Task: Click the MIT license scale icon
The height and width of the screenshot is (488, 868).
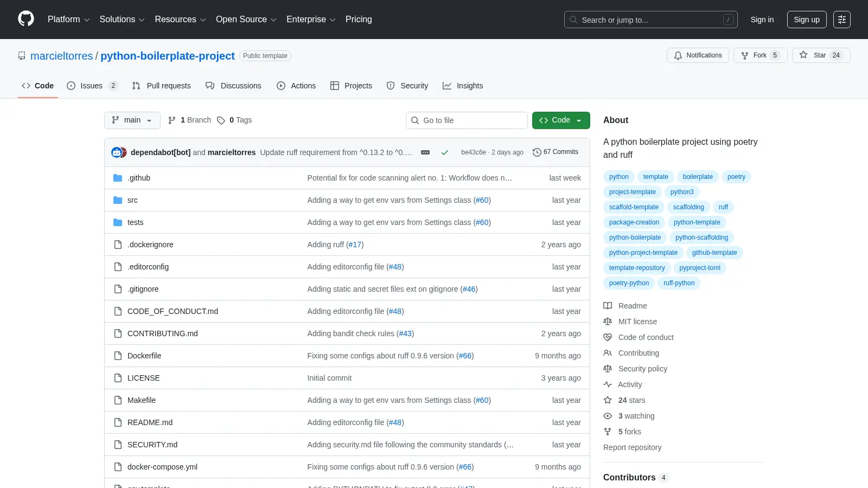Action: [608, 322]
